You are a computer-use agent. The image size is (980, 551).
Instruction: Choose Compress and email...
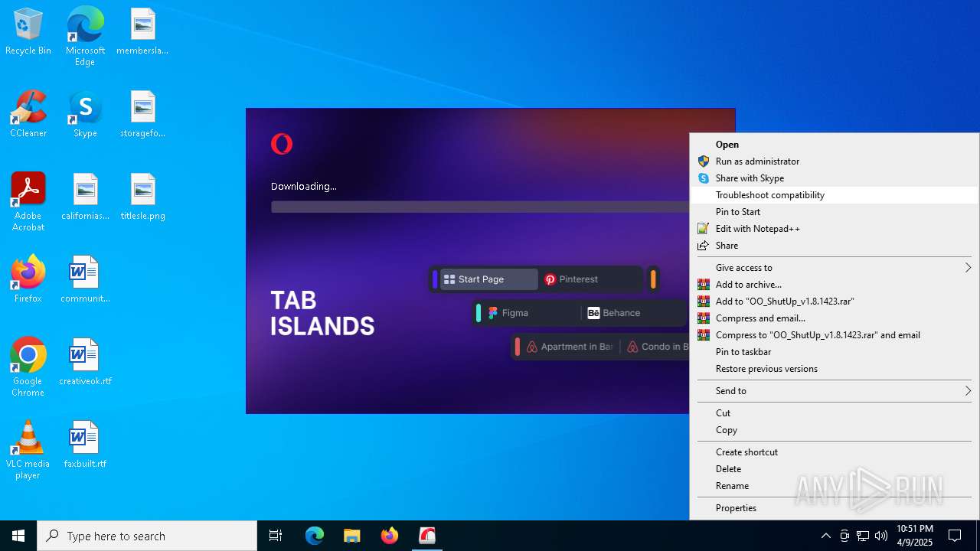[835, 318]
